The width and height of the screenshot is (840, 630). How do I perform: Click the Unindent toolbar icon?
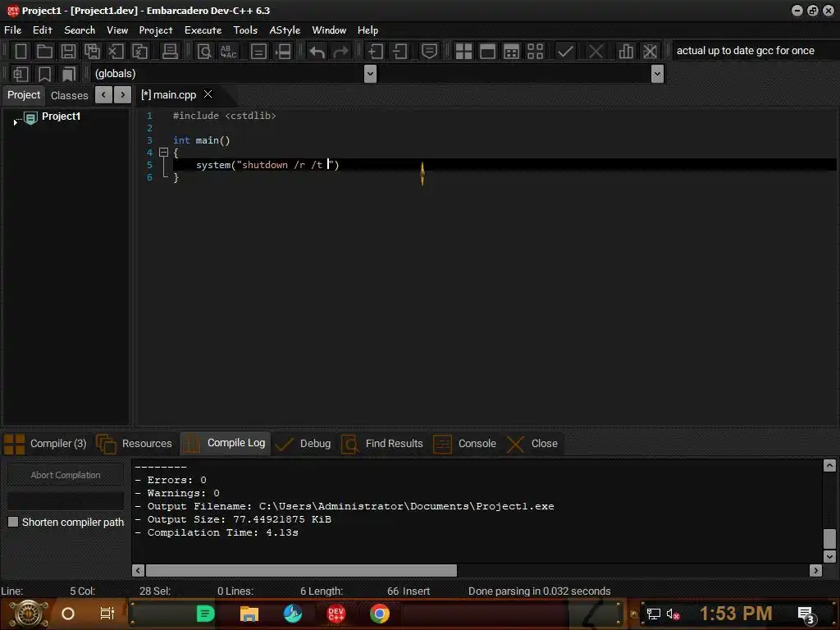pos(399,52)
